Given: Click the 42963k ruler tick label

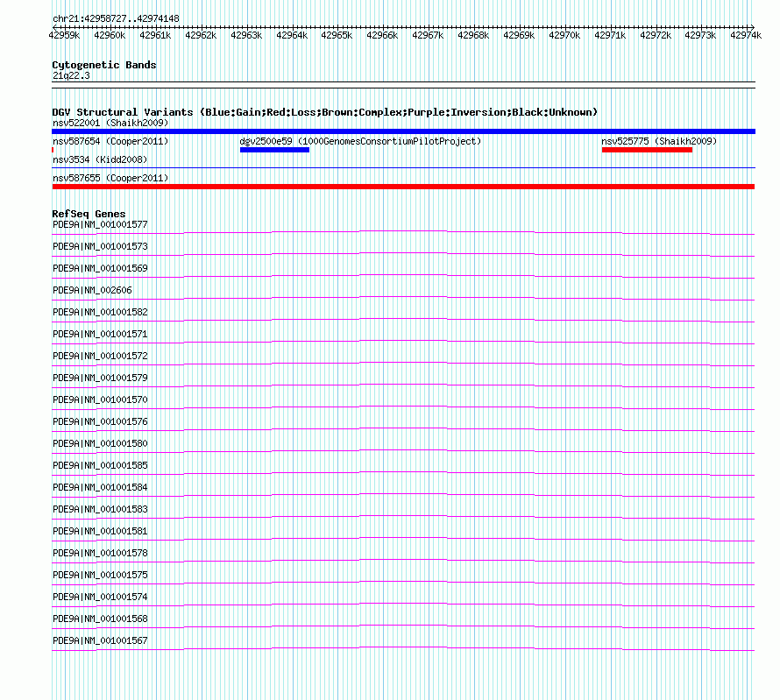Looking at the screenshot, I should [246, 35].
